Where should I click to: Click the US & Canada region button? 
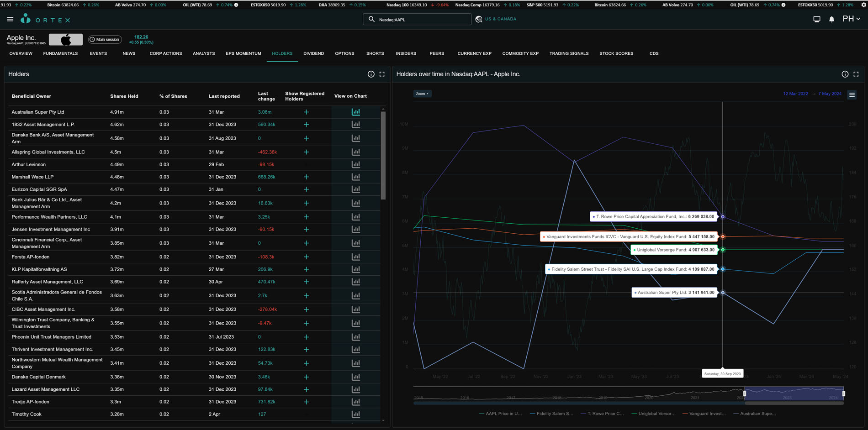point(496,19)
